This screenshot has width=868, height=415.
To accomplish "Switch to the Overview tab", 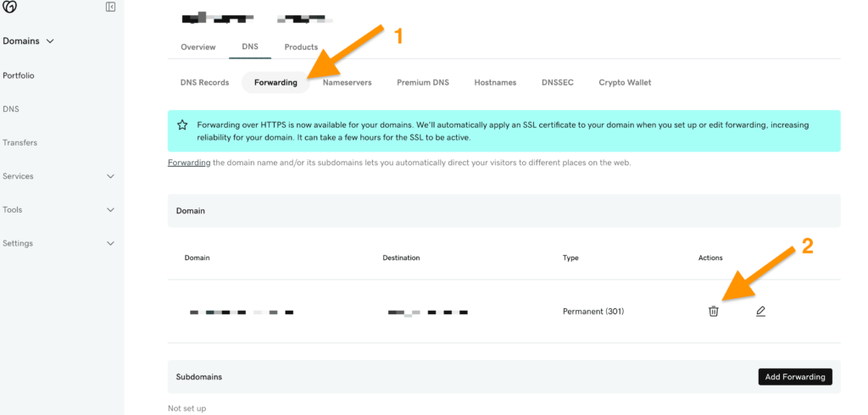I will [198, 47].
